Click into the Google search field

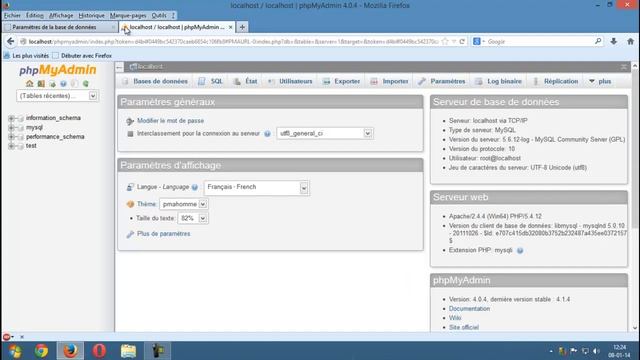(539, 41)
